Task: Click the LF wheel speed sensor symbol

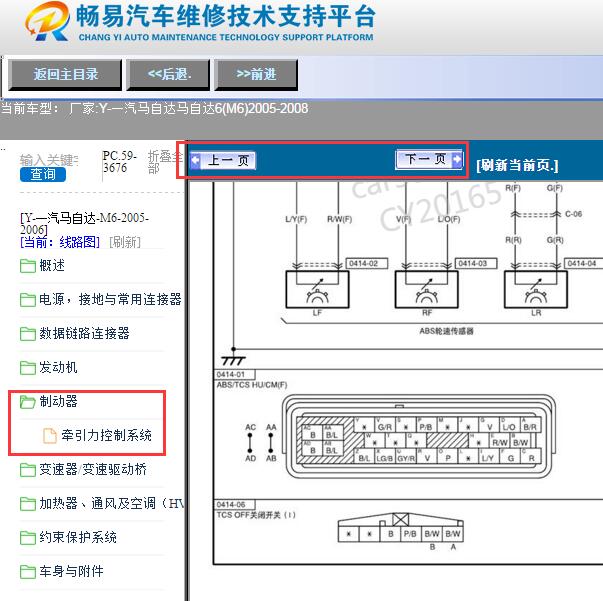Action: click(317, 290)
